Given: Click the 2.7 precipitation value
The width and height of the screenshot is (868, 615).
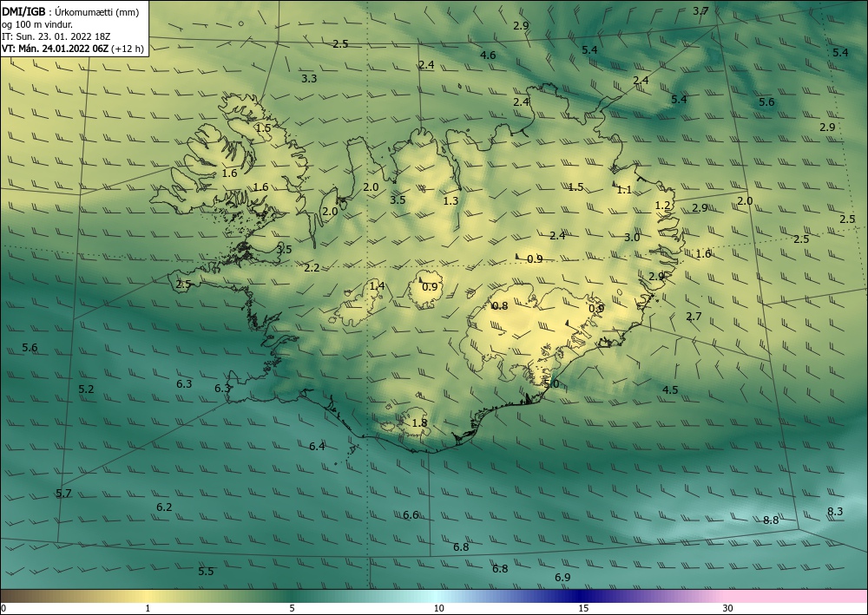Looking at the screenshot, I should [x=694, y=317].
